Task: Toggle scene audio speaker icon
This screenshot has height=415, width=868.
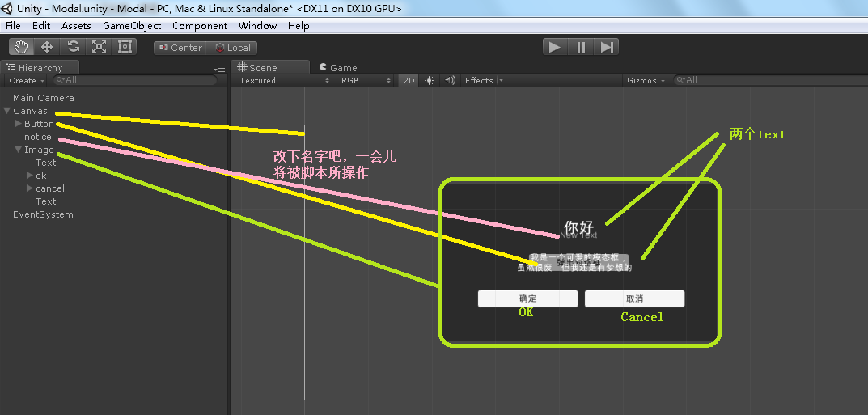Action: click(x=450, y=80)
